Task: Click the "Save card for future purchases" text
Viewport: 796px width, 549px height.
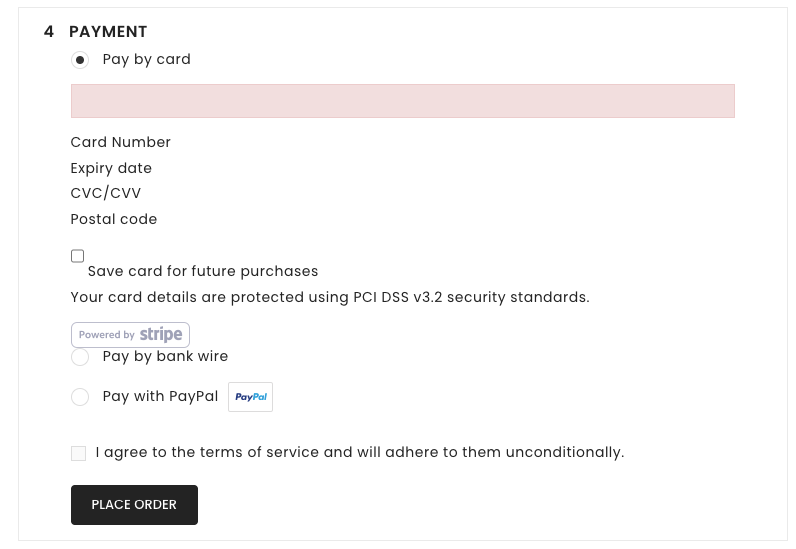Action: (x=203, y=271)
